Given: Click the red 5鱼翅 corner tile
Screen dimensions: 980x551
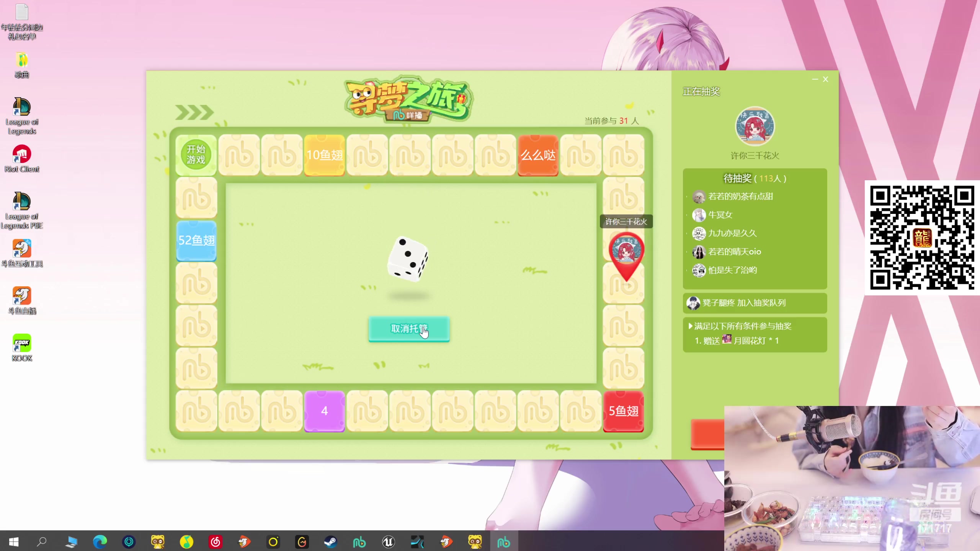Looking at the screenshot, I should point(623,411).
